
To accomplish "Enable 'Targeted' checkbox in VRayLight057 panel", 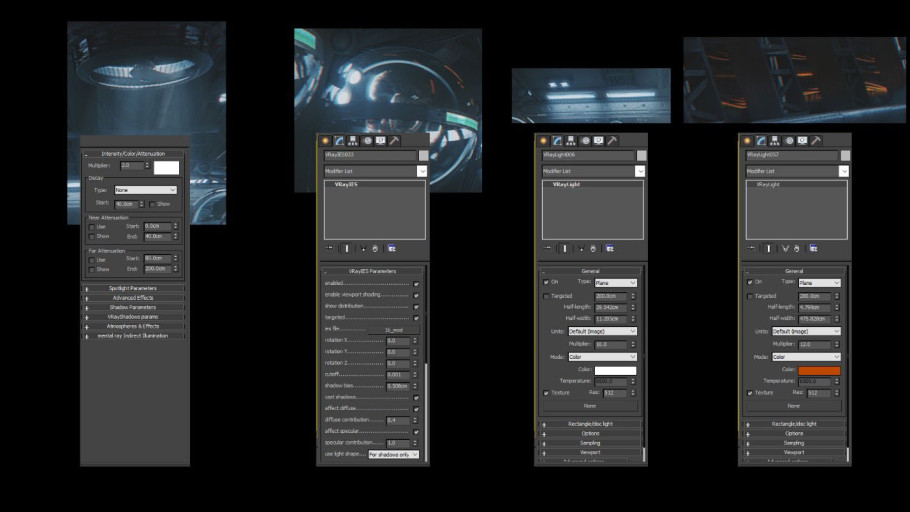I will 750,296.
